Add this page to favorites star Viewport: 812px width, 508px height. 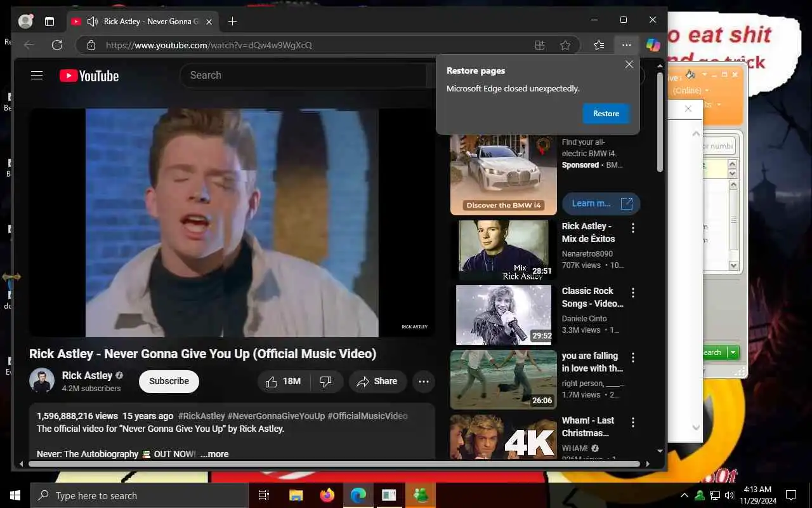click(x=565, y=45)
